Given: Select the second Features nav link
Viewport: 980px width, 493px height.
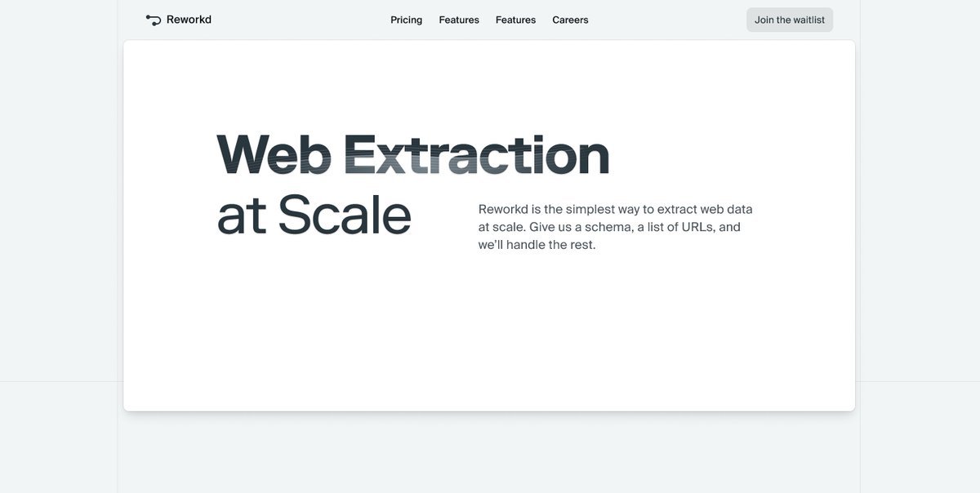Looking at the screenshot, I should pos(515,20).
